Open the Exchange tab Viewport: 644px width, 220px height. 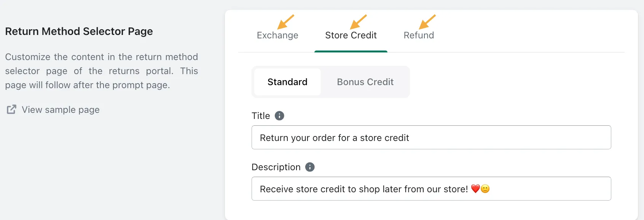click(x=277, y=35)
